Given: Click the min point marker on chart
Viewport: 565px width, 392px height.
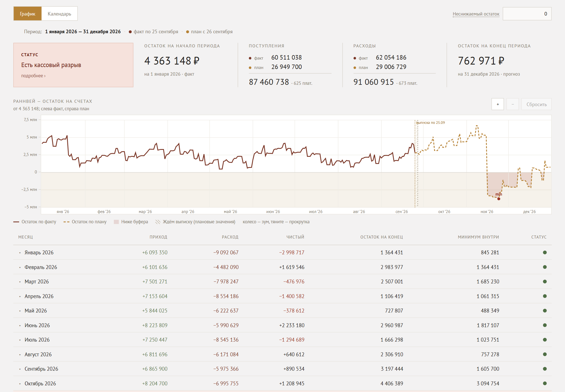Looking at the screenshot, I should click(x=499, y=199).
